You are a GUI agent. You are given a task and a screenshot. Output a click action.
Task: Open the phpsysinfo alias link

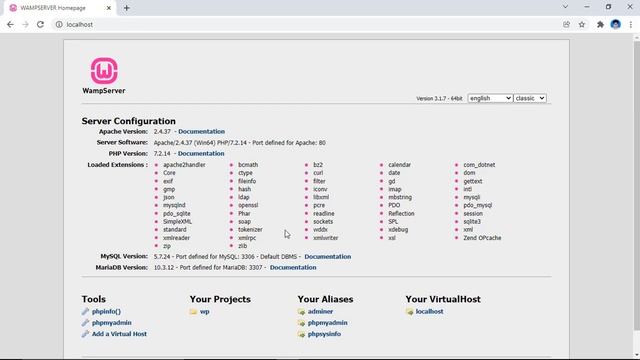324,334
